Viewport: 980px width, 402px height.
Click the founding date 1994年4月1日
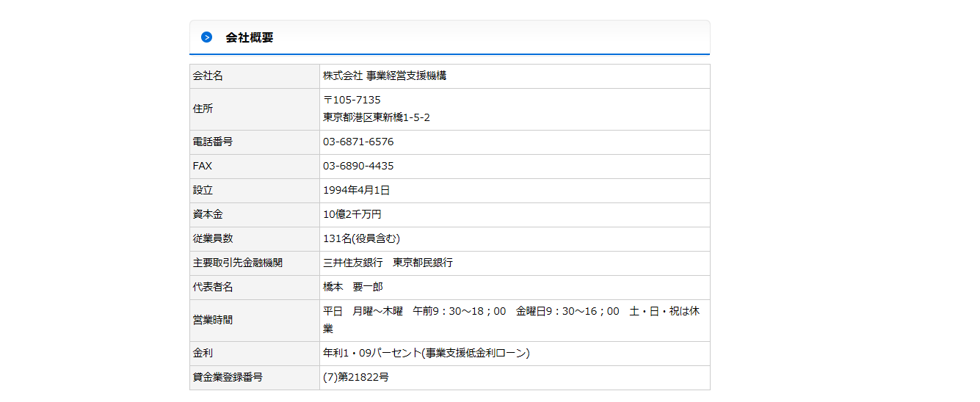click(356, 190)
